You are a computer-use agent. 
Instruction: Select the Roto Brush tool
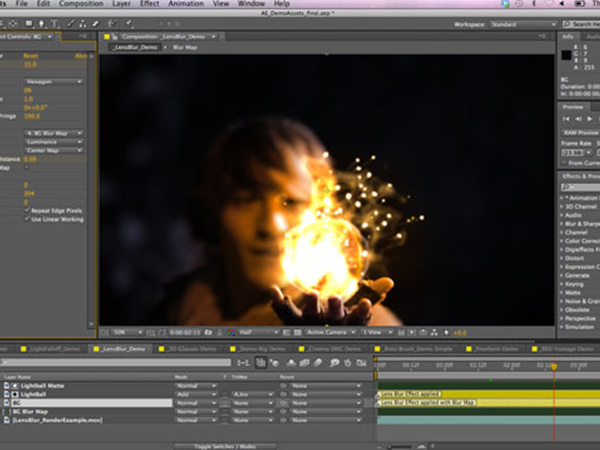[x=112, y=24]
